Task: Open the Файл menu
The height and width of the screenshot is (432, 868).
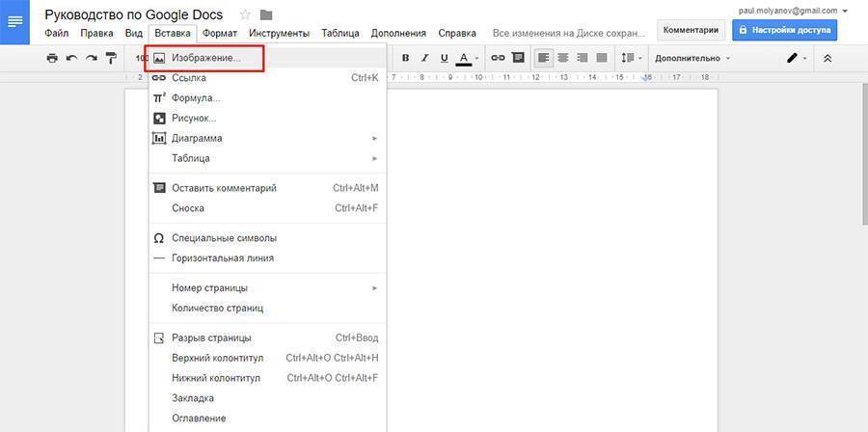Action: (57, 33)
